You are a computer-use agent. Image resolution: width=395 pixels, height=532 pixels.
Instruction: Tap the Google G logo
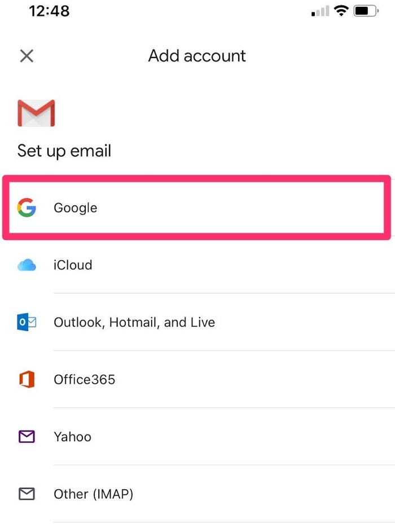coord(27,207)
